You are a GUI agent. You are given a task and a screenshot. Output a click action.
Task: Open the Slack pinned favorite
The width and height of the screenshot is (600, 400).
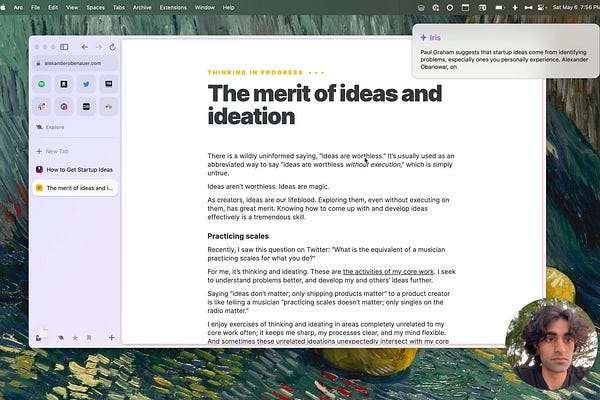pos(42,106)
